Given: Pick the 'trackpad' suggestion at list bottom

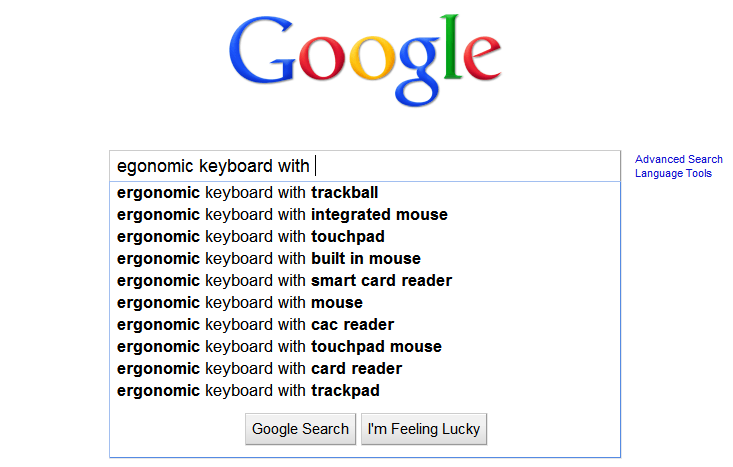Looking at the screenshot, I should [x=248, y=390].
